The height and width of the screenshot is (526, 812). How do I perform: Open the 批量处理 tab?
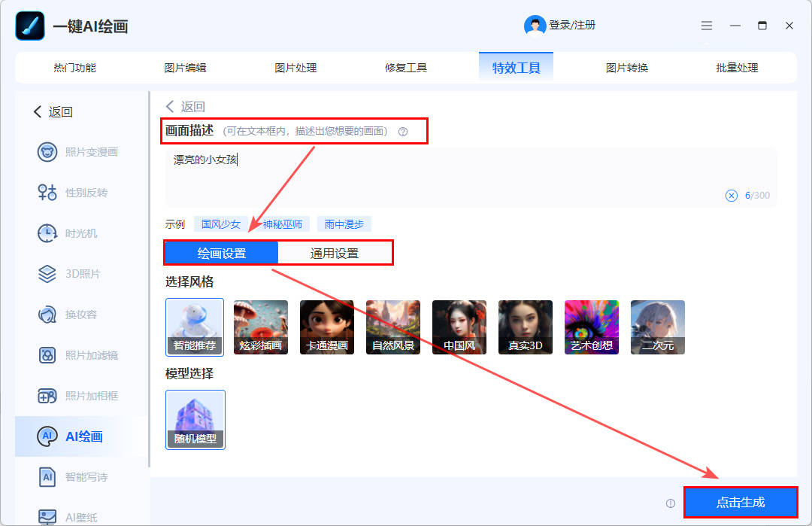pos(737,68)
